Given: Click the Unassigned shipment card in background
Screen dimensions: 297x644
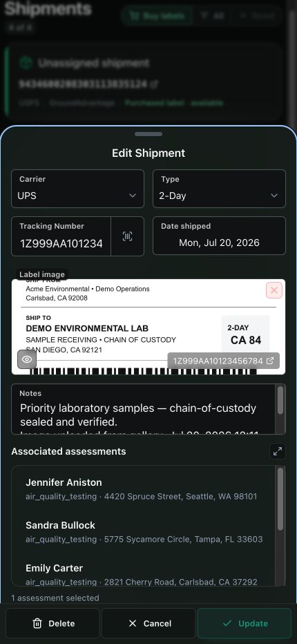Looking at the screenshot, I should (144, 81).
